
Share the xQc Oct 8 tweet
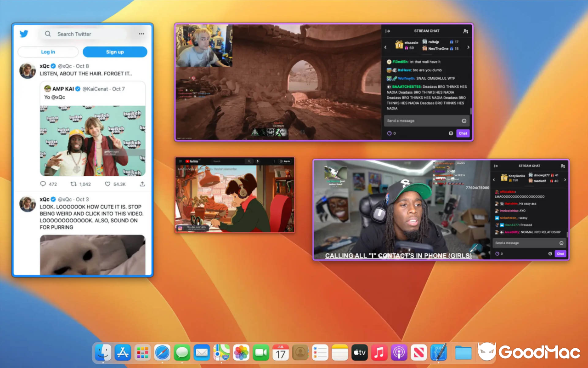pos(142,184)
